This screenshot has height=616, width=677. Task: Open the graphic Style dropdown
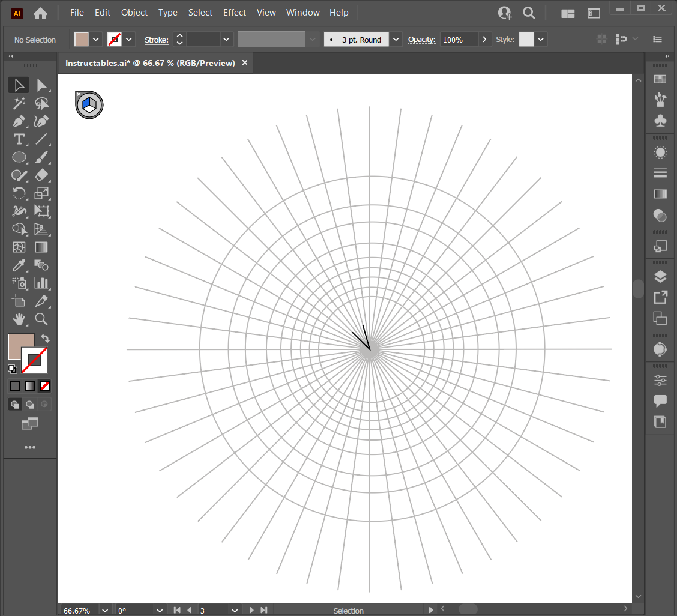click(541, 40)
